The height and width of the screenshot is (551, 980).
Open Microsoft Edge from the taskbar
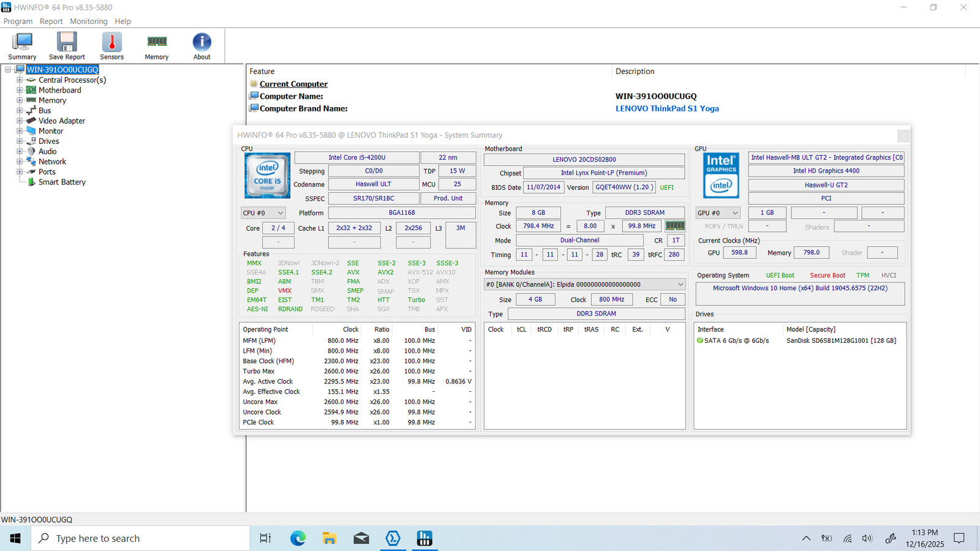pyautogui.click(x=298, y=538)
